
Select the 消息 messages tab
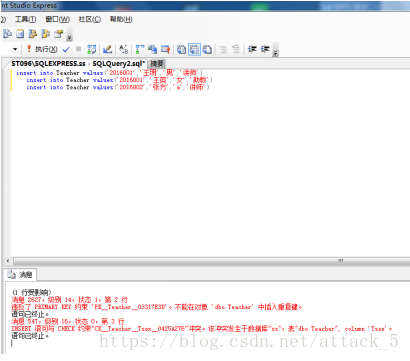pyautogui.click(x=21, y=275)
